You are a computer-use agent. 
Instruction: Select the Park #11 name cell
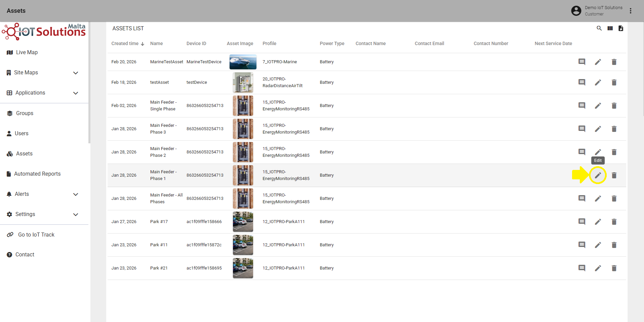[x=159, y=245]
